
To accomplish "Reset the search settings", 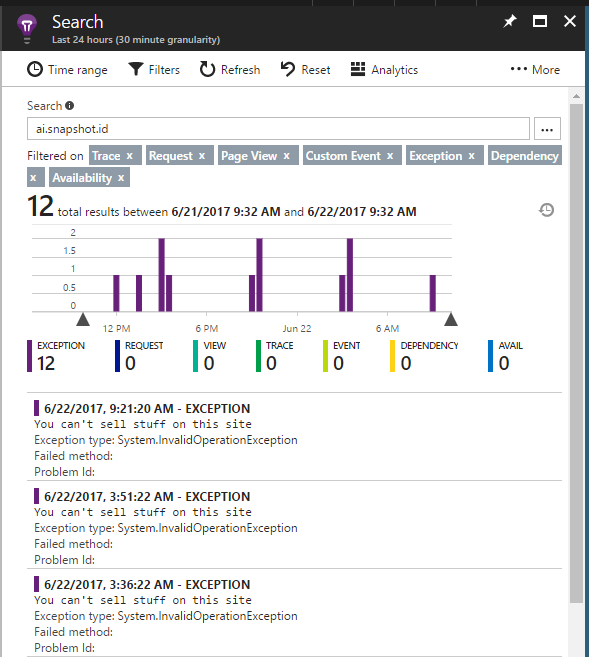I will (305, 70).
